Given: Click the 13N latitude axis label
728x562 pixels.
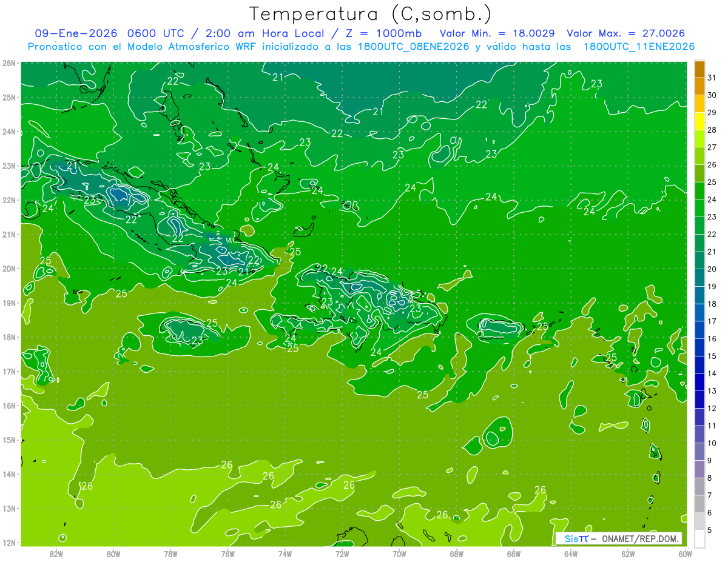Looking at the screenshot, I should 9,508.
